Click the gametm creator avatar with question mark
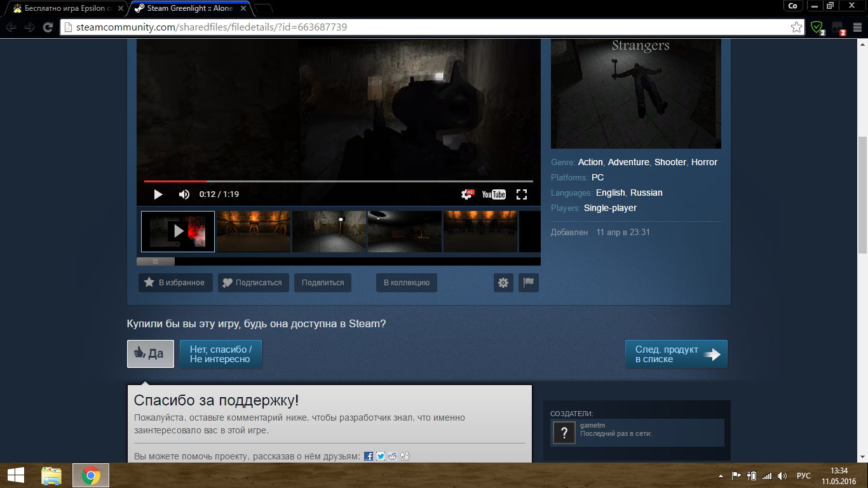 tap(564, 433)
